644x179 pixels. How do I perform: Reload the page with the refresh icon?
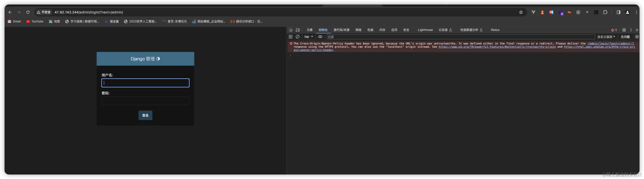(x=28, y=12)
